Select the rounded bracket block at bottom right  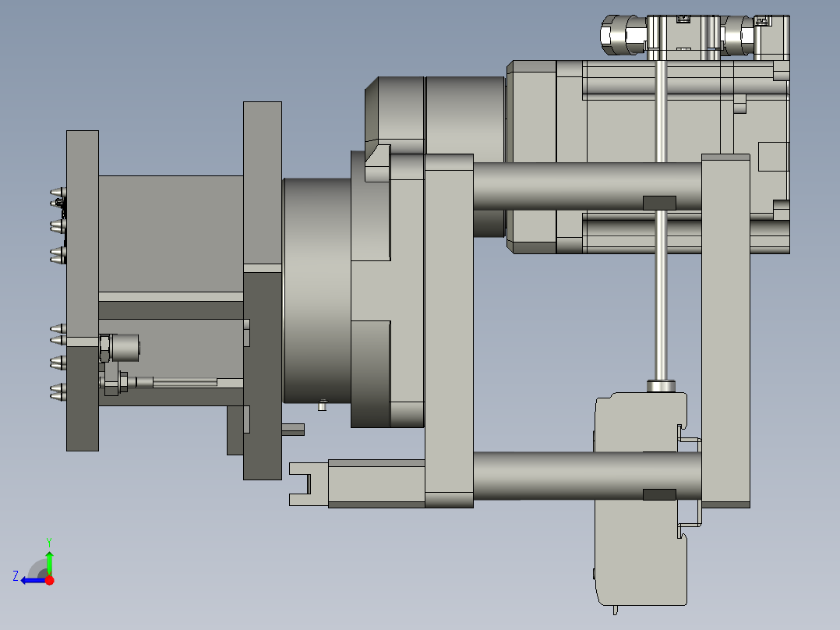[x=641, y=499]
